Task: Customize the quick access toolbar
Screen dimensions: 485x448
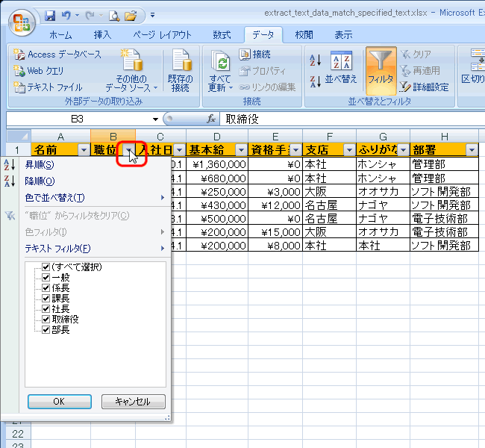Action: tap(152, 15)
